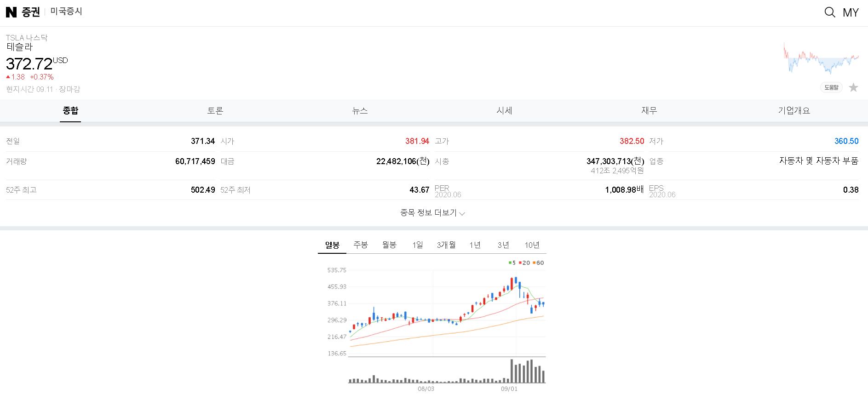The height and width of the screenshot is (400, 868).
Task: Open the 시세 tab
Action: point(504,111)
